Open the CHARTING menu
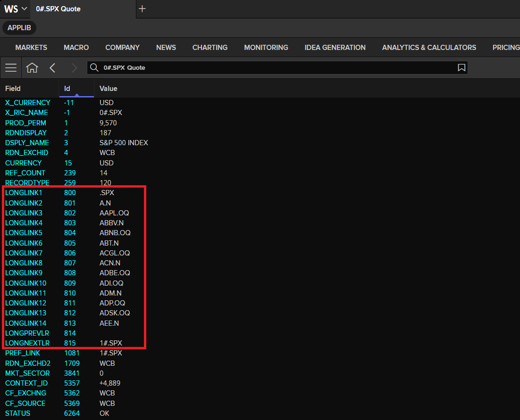The image size is (520, 420). [210, 47]
